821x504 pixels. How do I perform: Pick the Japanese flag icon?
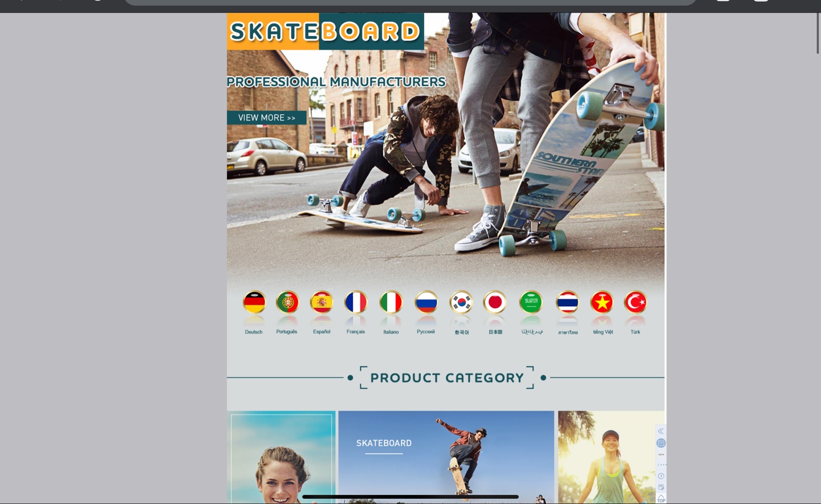(x=495, y=302)
